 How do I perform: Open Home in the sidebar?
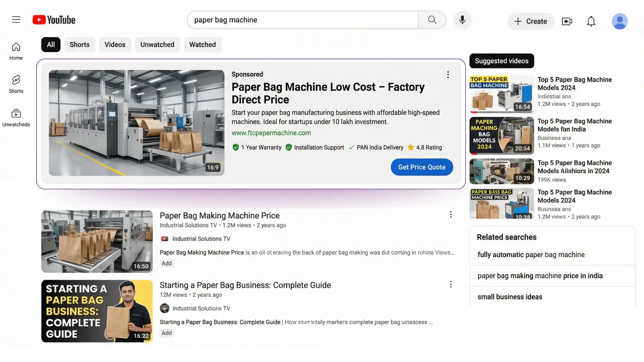click(x=16, y=51)
